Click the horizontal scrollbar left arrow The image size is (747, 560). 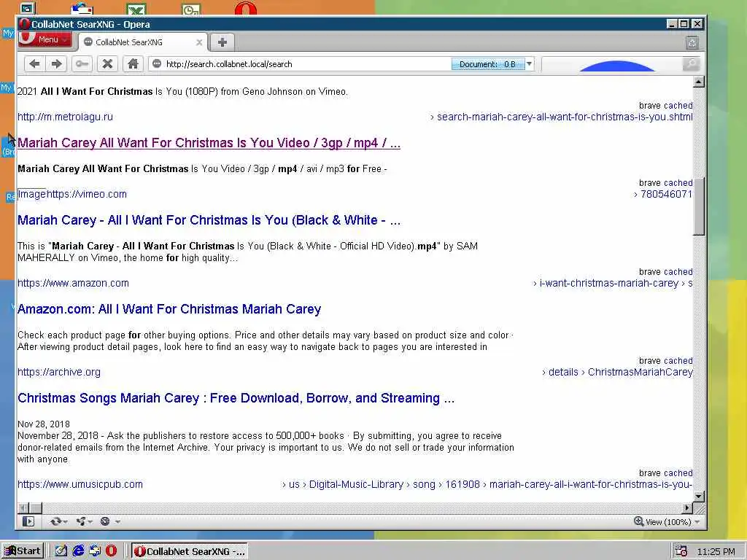pos(23,507)
